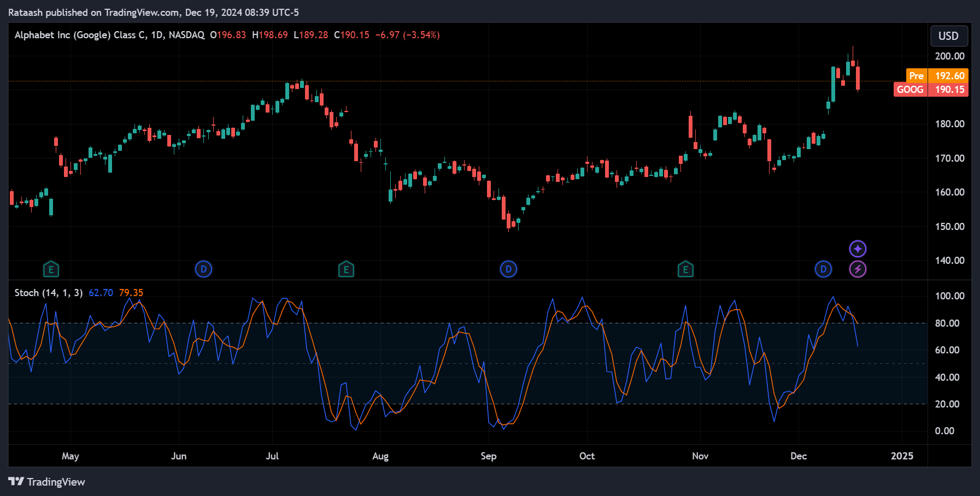980x496 pixels.
Task: Click the 80.00 Stoch axis label
Action: pyautogui.click(x=947, y=323)
